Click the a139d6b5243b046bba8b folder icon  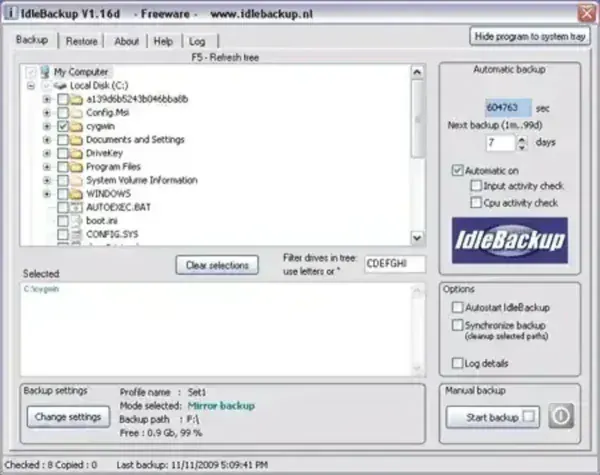click(x=77, y=99)
